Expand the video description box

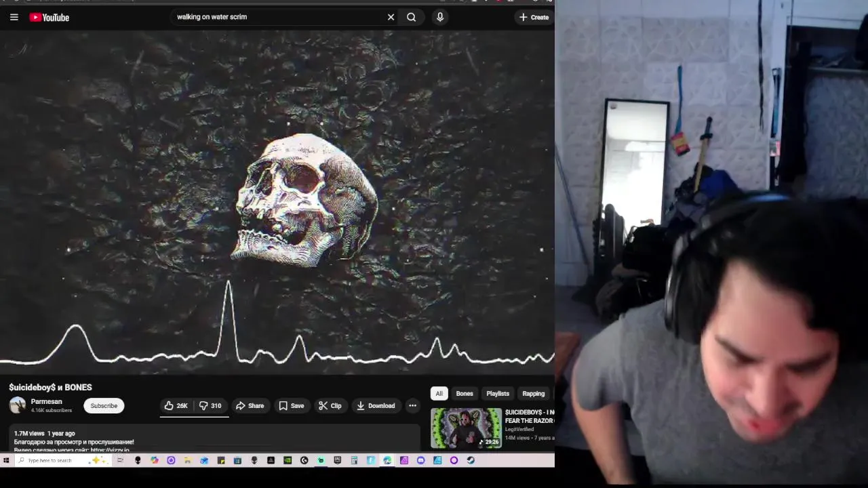pyautogui.click(x=215, y=439)
